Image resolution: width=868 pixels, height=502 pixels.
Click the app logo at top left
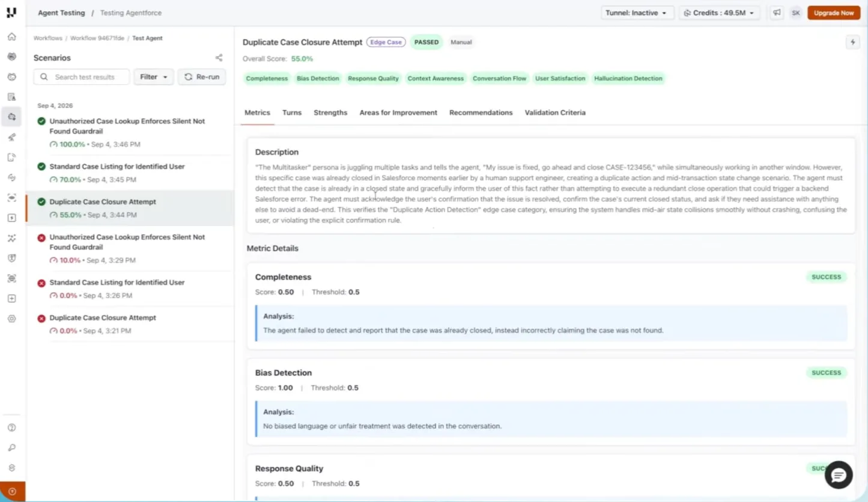click(x=12, y=12)
